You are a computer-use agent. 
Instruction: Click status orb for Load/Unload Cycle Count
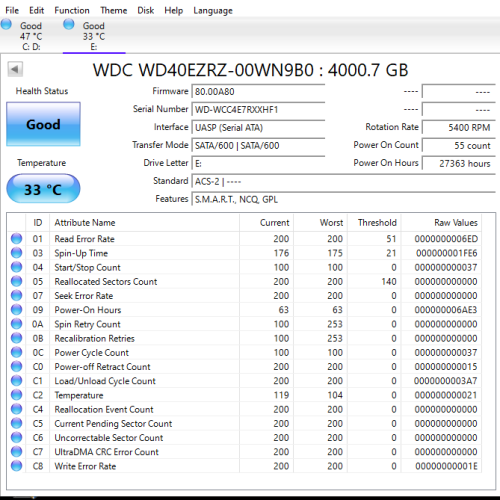pos(16,381)
